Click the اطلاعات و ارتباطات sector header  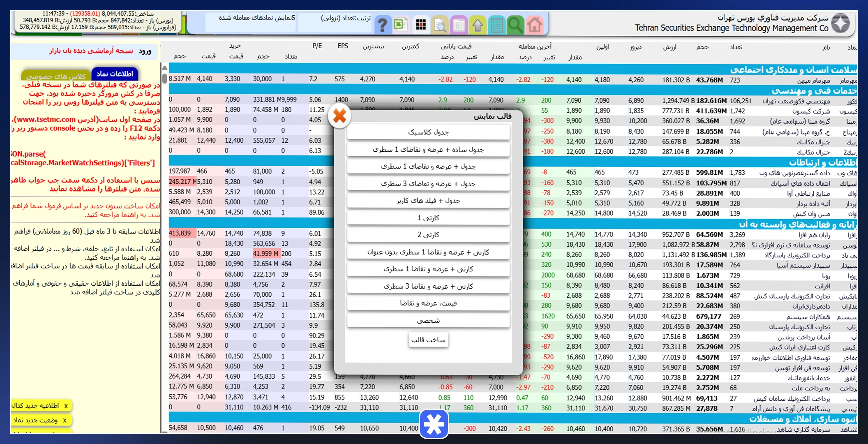823,162
